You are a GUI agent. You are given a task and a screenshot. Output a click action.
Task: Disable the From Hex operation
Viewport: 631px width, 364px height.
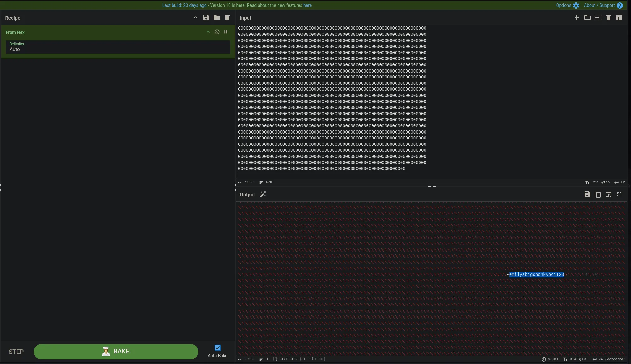coord(217,32)
